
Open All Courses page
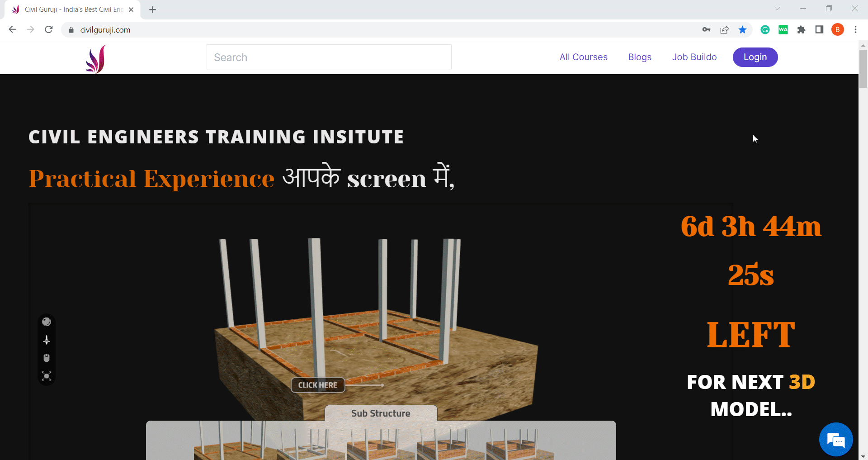click(x=583, y=57)
